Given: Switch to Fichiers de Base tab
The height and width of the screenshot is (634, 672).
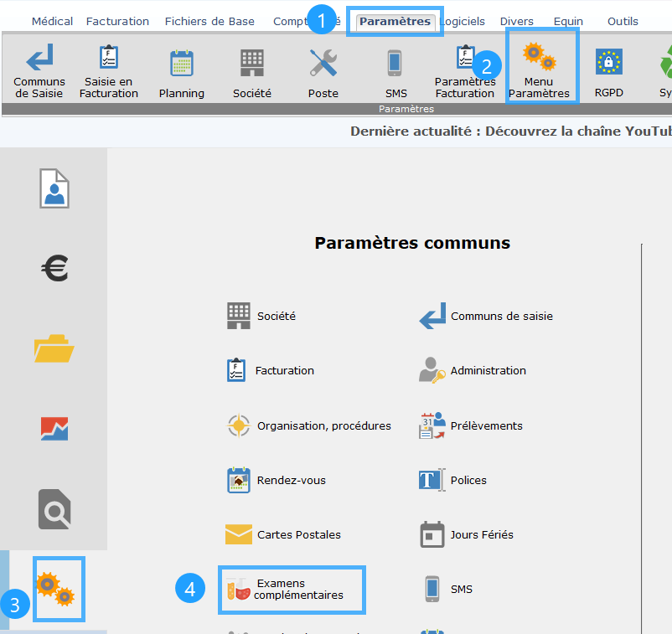Looking at the screenshot, I should [x=209, y=22].
